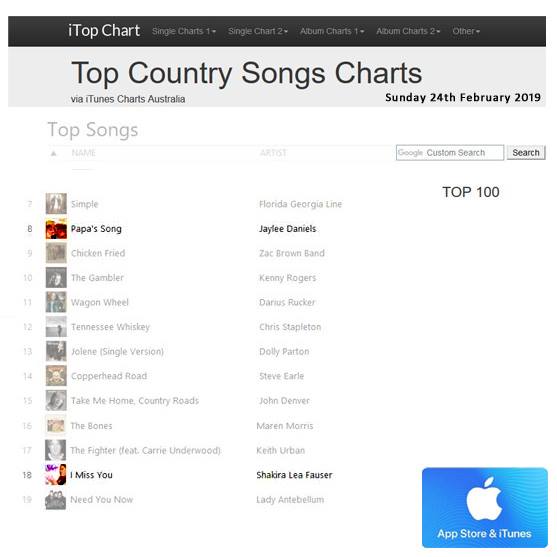Sort by the rank arrow icon
This screenshot has height=557, width=557.
tap(54, 153)
